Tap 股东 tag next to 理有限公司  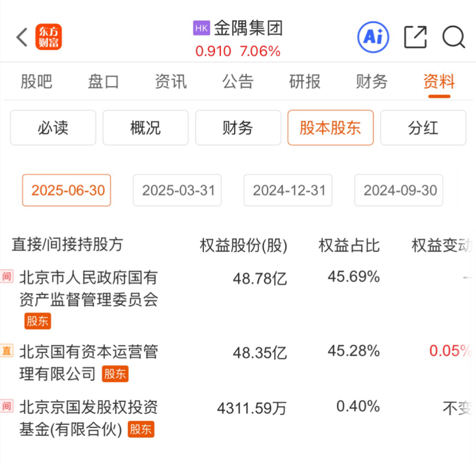[x=115, y=374]
